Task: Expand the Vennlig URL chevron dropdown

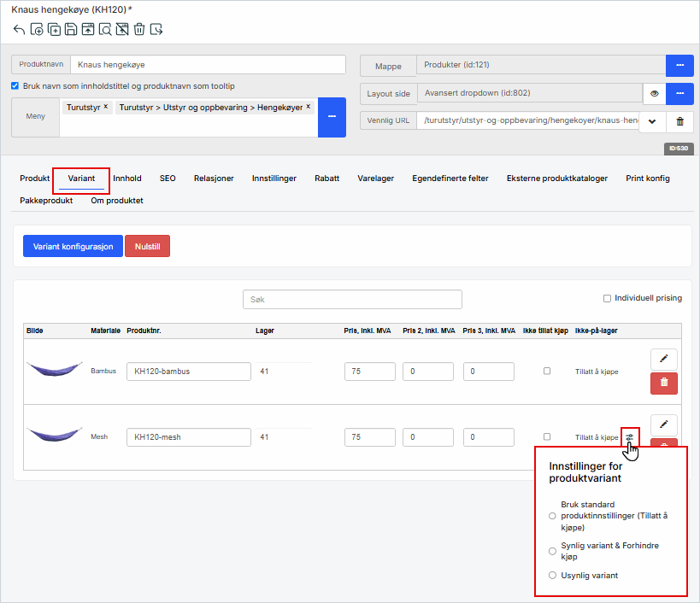Action: 652,121
